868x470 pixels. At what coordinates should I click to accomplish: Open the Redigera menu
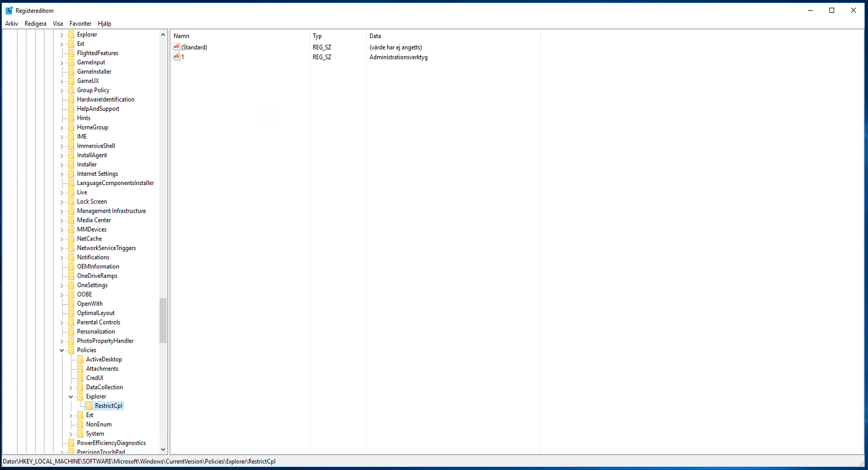pyautogui.click(x=35, y=24)
